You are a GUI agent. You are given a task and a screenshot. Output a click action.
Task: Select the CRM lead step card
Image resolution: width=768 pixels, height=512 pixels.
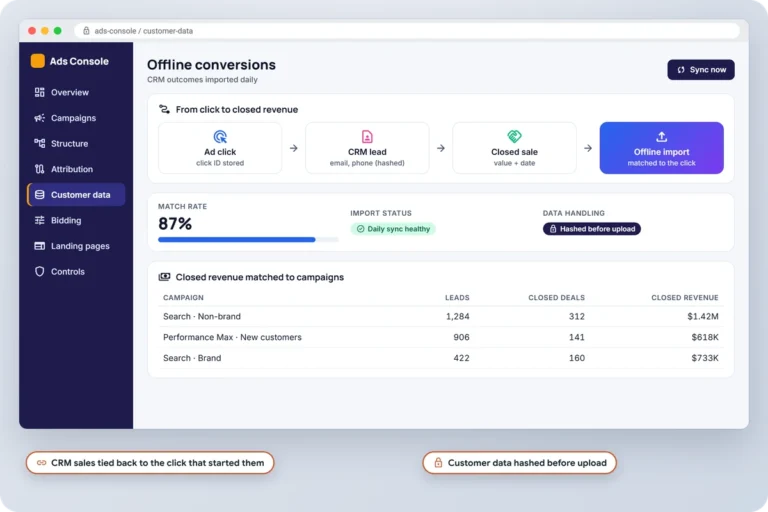tap(367, 148)
